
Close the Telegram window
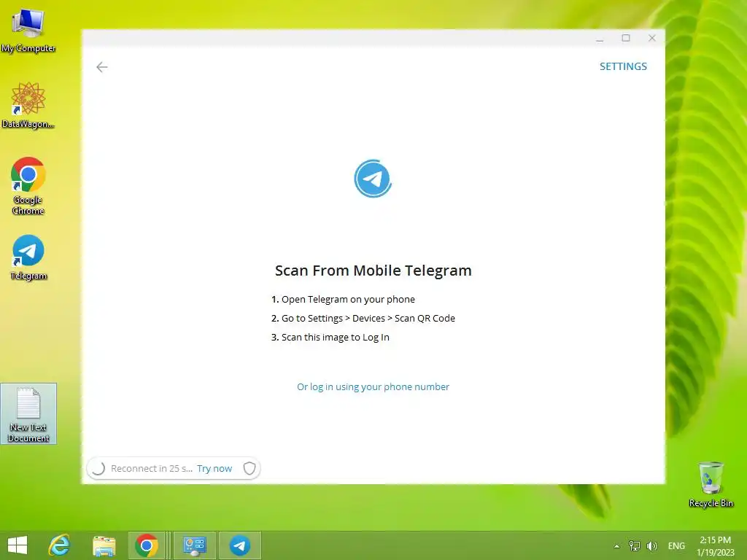click(x=652, y=38)
